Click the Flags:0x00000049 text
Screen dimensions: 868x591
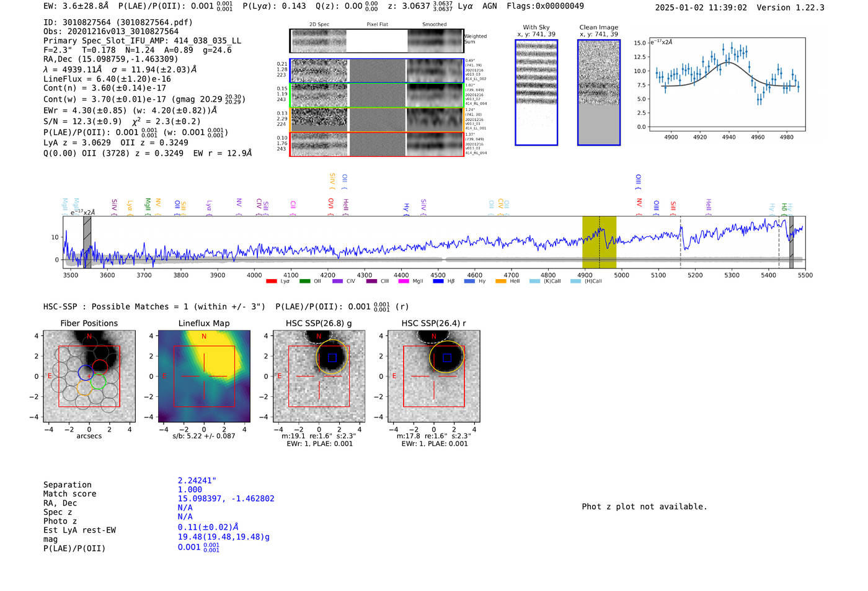point(545,6)
